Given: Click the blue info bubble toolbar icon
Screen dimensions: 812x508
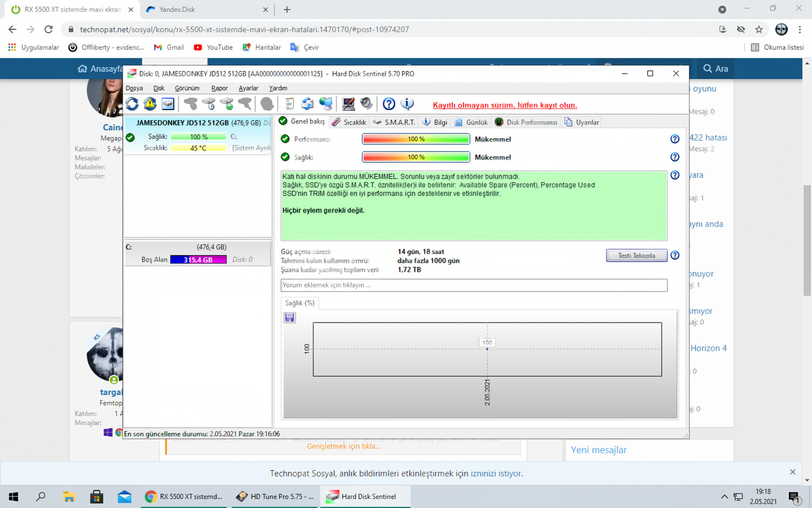Looking at the screenshot, I should (x=407, y=104).
